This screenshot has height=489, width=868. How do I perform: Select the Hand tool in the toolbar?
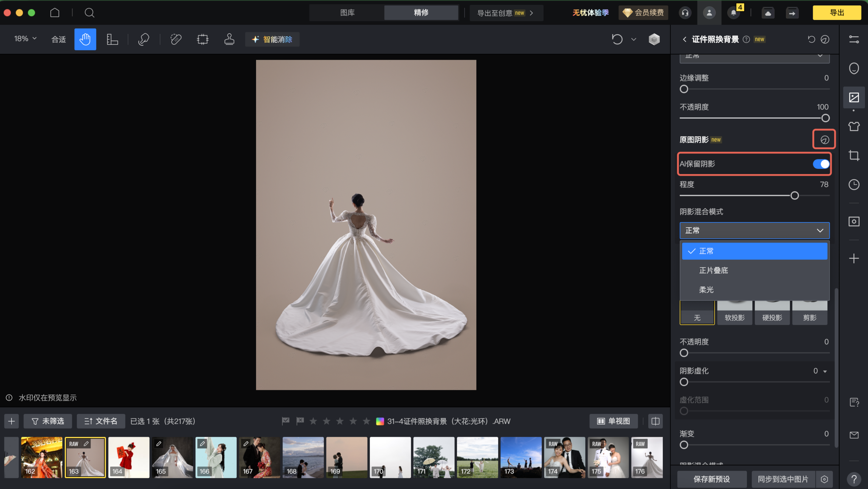[85, 39]
